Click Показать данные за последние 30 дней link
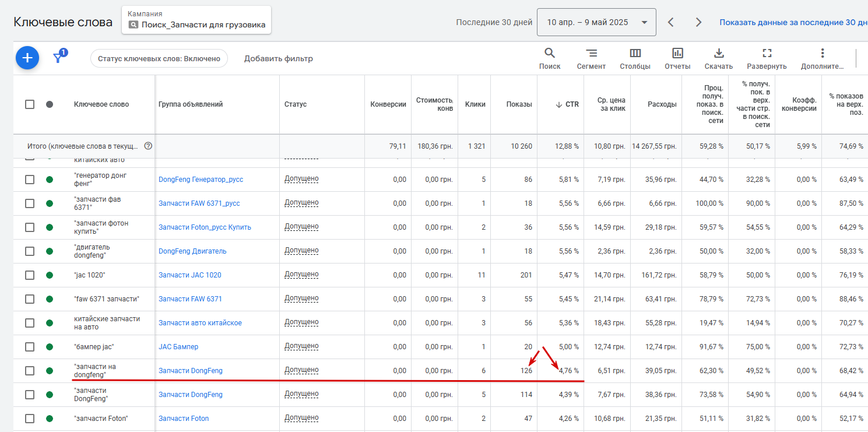The width and height of the screenshot is (868, 432). click(x=793, y=22)
